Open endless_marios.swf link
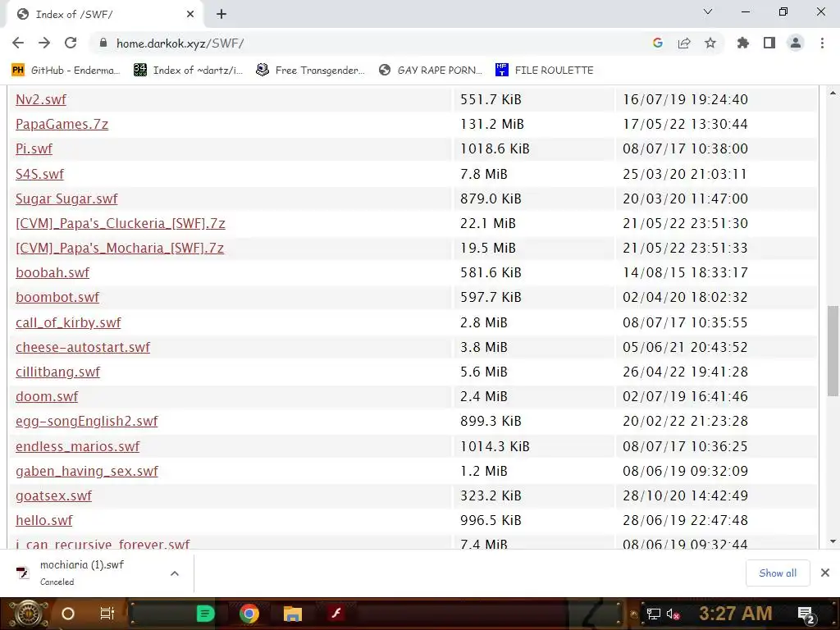 [78, 446]
